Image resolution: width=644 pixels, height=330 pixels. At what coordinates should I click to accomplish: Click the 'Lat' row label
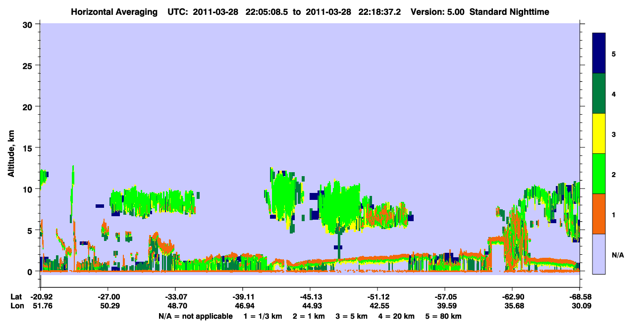click(16, 297)
